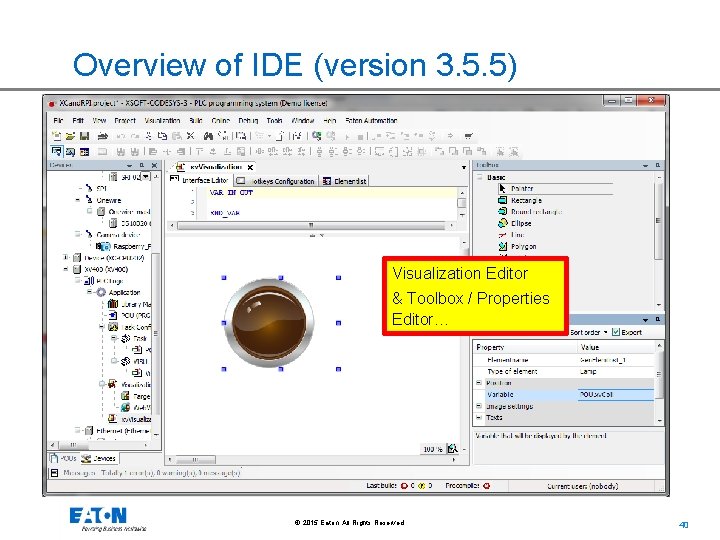Screen dimensions: 720x540
Task: Select the POU (PRG) tree item
Action: pos(129,315)
